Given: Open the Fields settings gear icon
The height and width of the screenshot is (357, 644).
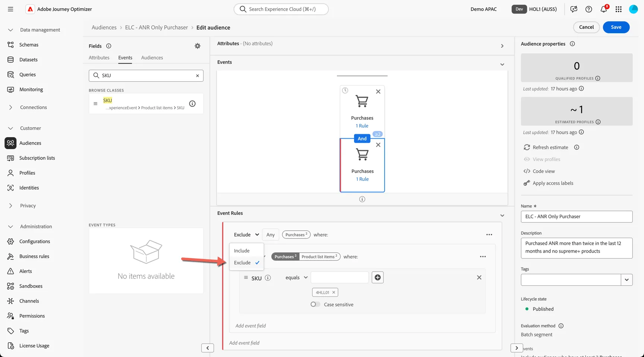Looking at the screenshot, I should (x=198, y=46).
